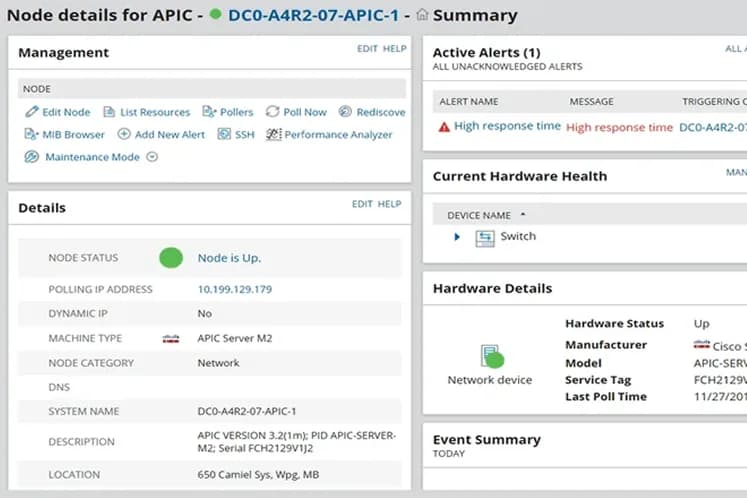Open polling IP address 10.199.129.179
The height and width of the screenshot is (498, 747).
pos(235,289)
